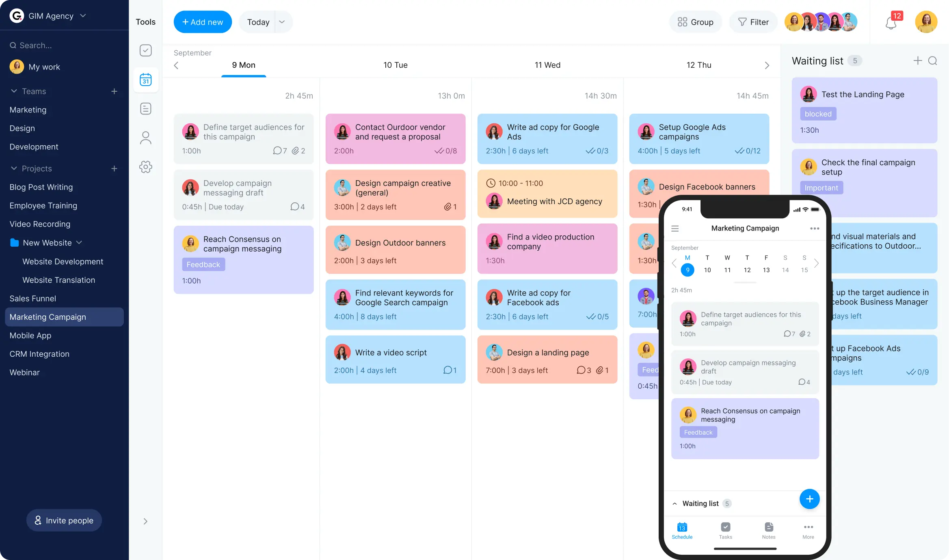The height and width of the screenshot is (560, 949).
Task: Click the settings gear icon in sidebar
Action: (x=145, y=167)
